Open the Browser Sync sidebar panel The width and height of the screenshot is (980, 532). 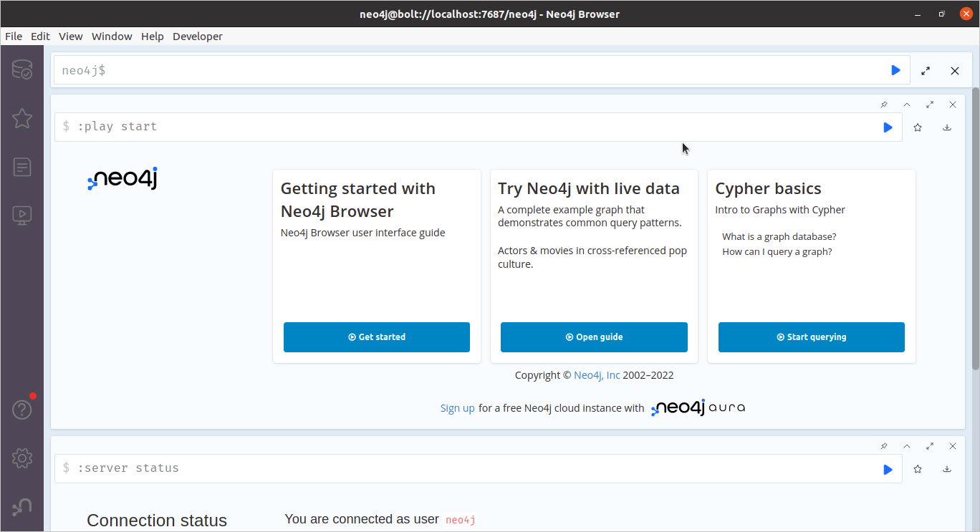click(x=21, y=506)
